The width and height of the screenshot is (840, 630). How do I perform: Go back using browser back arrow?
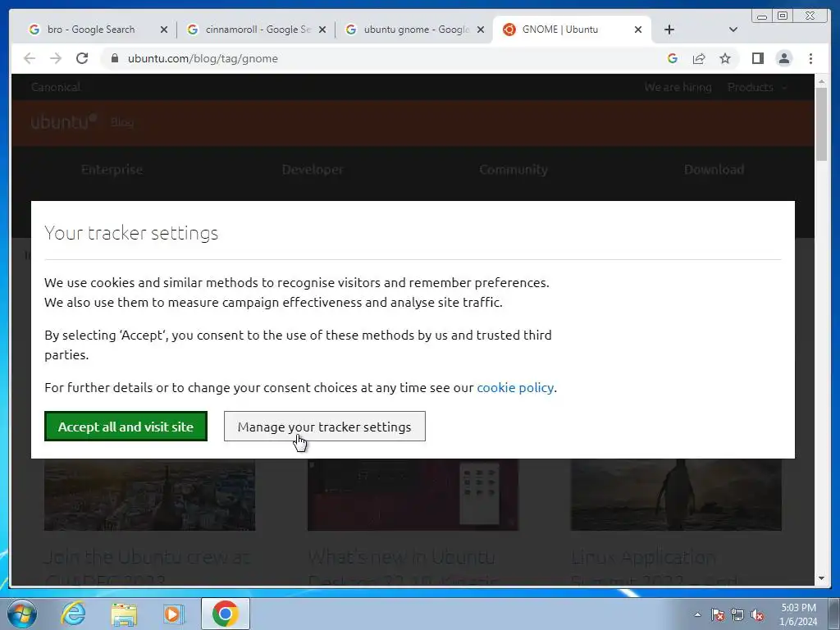click(x=30, y=58)
